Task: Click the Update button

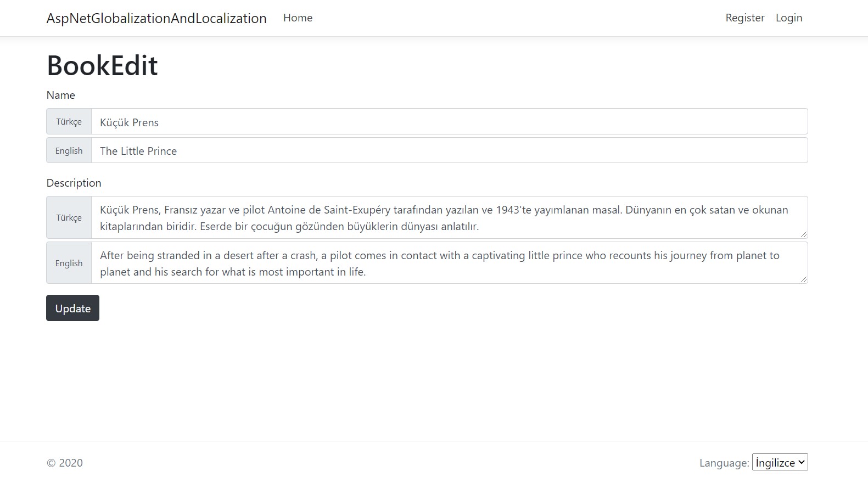Action: pos(72,308)
